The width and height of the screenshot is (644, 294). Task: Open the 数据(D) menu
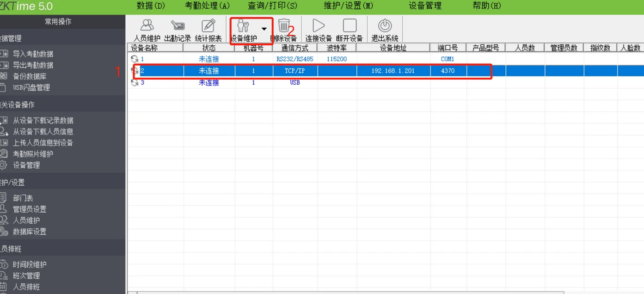[x=151, y=6]
